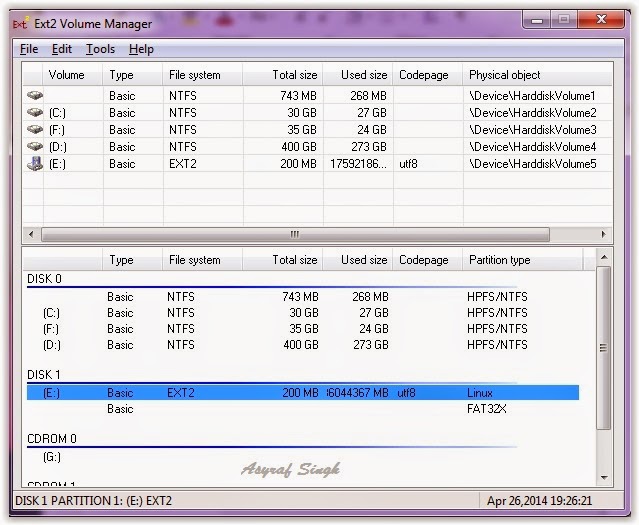Image resolution: width=639 pixels, height=525 pixels.
Task: Open the Help menu
Action: coord(141,49)
